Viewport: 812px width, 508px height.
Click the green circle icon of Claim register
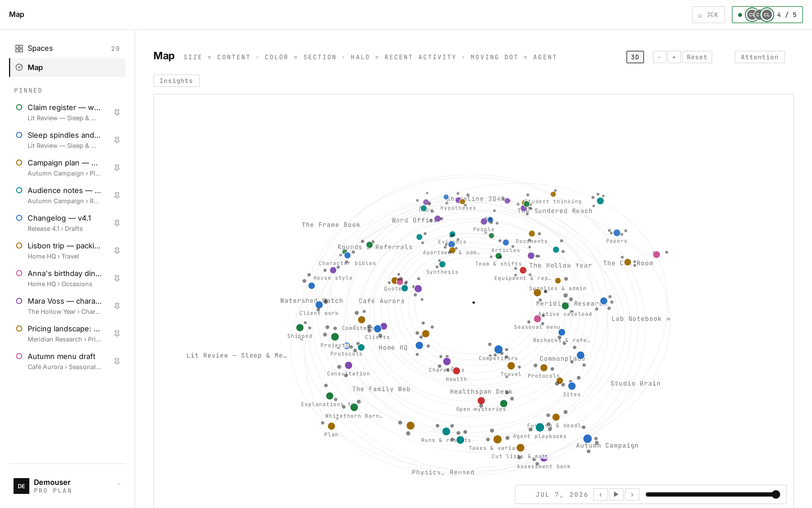(x=19, y=107)
